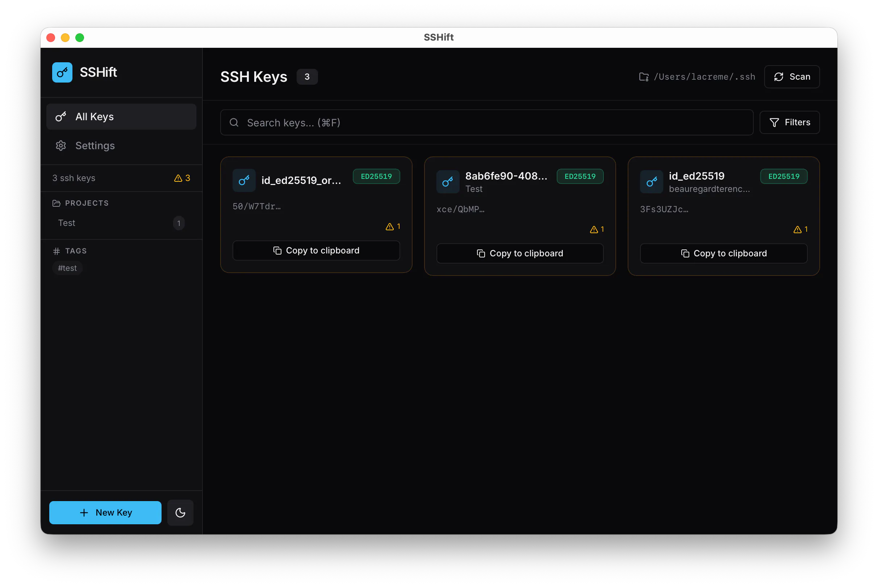
Task: Open All Keys in the sidebar
Action: (x=121, y=117)
